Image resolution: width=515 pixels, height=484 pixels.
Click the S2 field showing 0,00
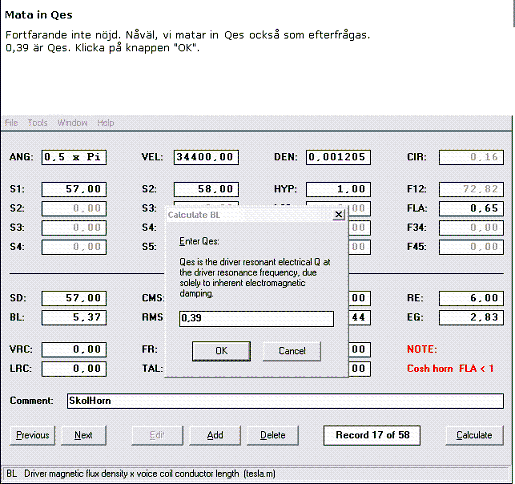pos(74,209)
